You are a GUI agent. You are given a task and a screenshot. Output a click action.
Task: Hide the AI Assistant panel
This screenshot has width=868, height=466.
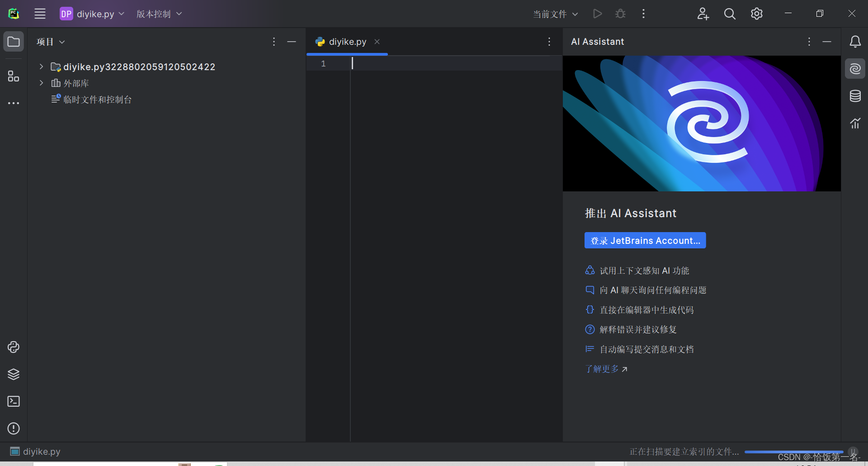827,42
